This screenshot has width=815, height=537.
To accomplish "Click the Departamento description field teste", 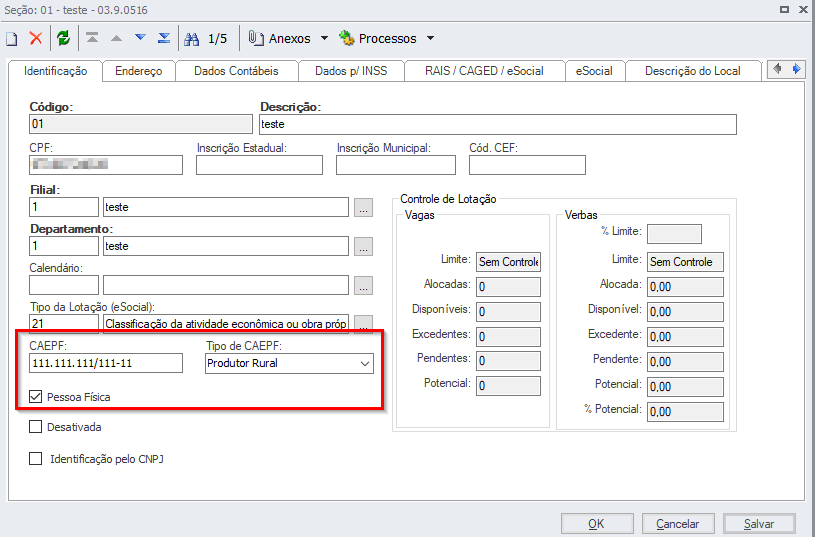I will (226, 246).
